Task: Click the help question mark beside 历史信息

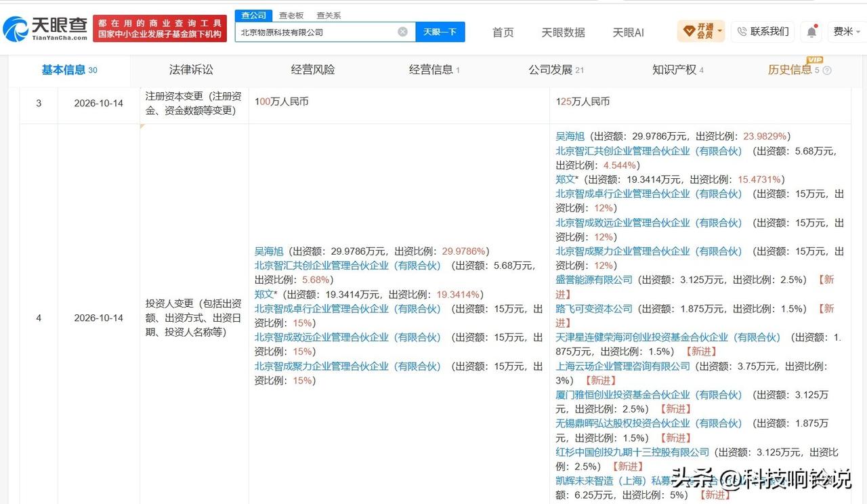Action: click(x=826, y=70)
